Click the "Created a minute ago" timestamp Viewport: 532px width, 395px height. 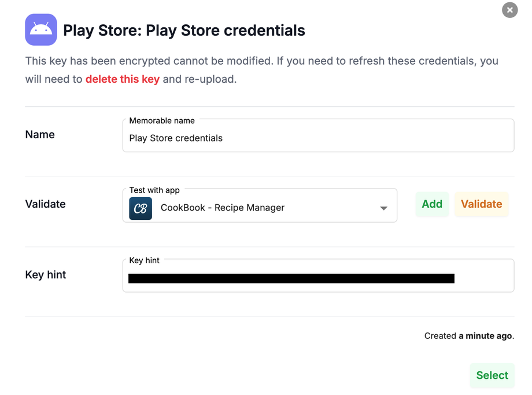[469, 336]
